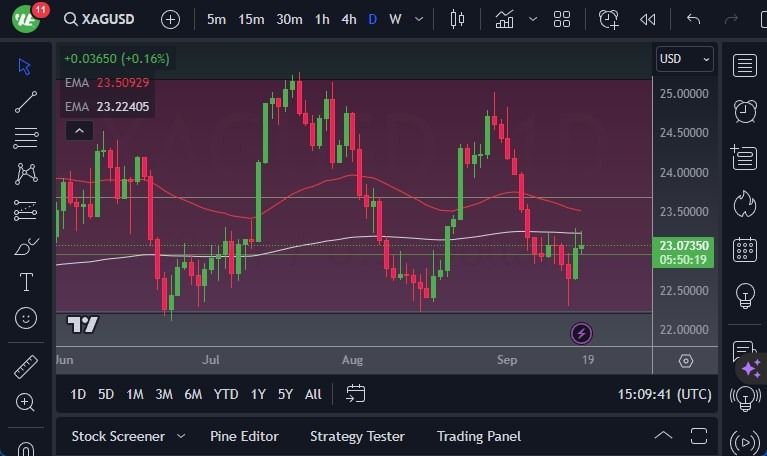Open the brush drawing tool
Image resolution: width=767 pixels, height=456 pixels.
(26, 246)
